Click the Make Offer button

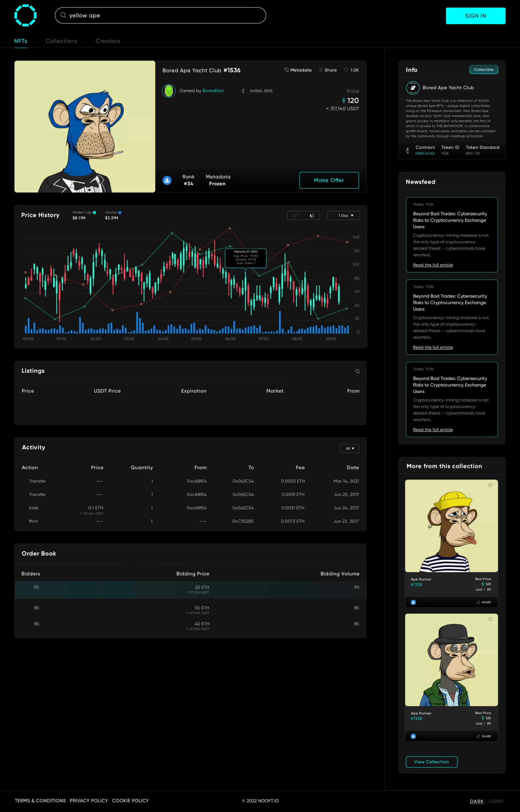pos(328,180)
